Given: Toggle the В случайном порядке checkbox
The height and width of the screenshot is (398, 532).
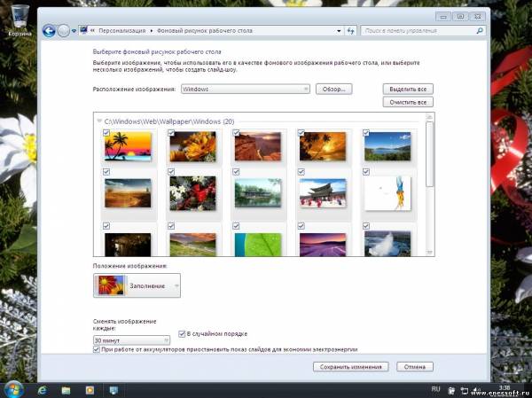Looking at the screenshot, I should pyautogui.click(x=182, y=334).
